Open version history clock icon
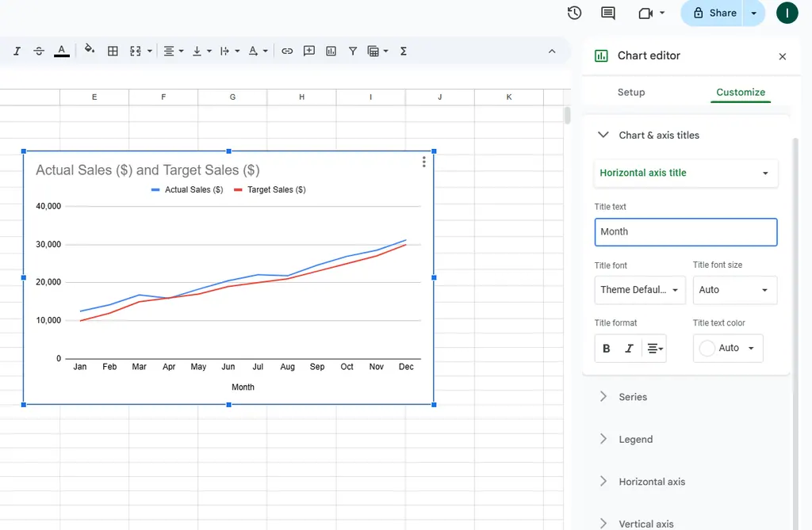This screenshot has width=812, height=530. click(x=574, y=13)
